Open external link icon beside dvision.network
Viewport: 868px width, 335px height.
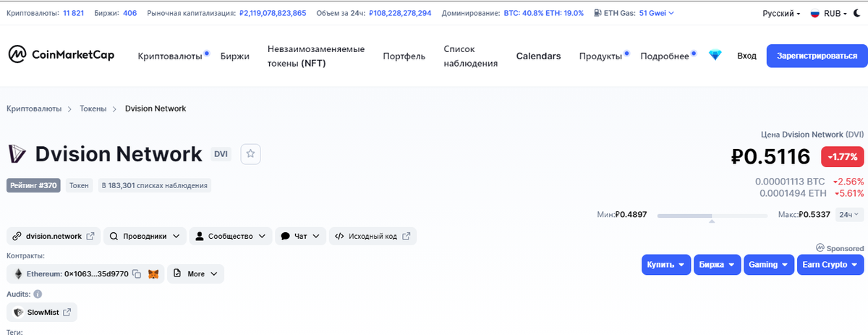click(90, 236)
